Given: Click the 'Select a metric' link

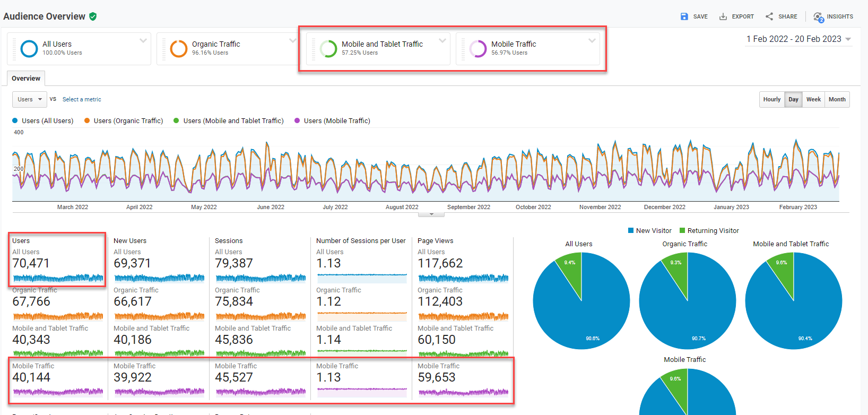Looking at the screenshot, I should (x=82, y=99).
